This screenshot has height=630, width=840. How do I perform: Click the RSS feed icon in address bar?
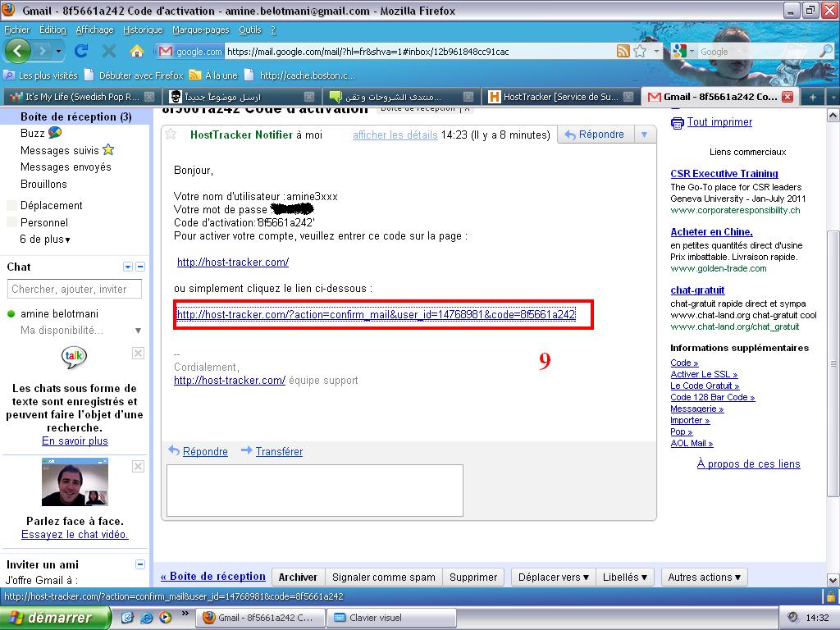(623, 52)
